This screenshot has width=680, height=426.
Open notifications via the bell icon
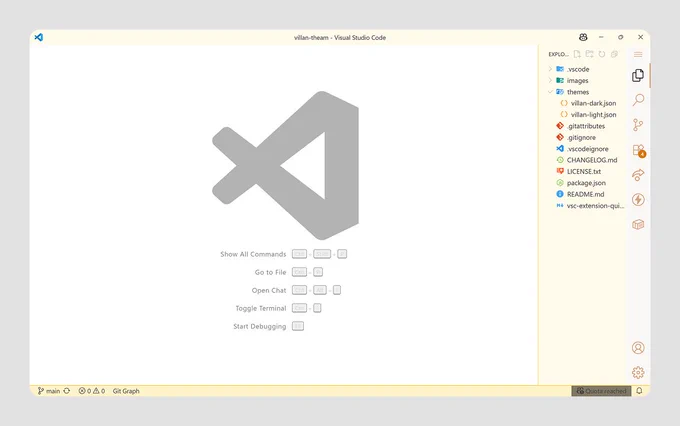point(639,391)
